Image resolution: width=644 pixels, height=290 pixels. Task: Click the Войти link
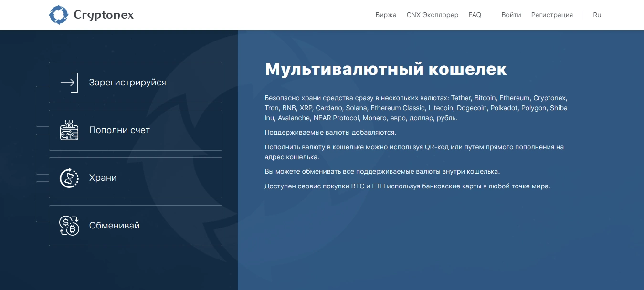pos(511,15)
